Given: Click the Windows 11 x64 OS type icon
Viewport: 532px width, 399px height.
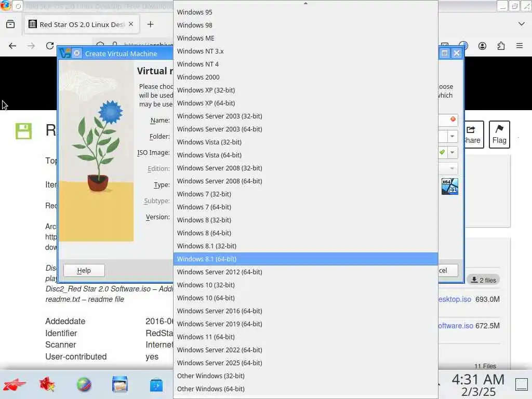Looking at the screenshot, I should click(x=449, y=187).
